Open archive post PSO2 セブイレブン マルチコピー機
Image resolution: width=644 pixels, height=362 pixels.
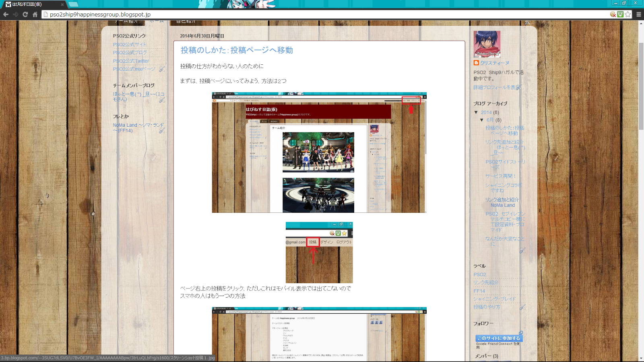[505, 222]
